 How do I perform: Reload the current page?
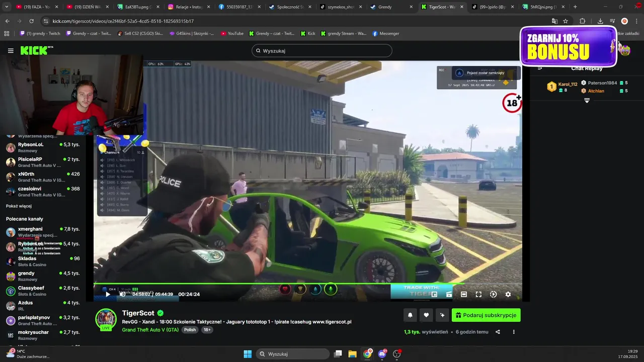[x=32, y=21]
